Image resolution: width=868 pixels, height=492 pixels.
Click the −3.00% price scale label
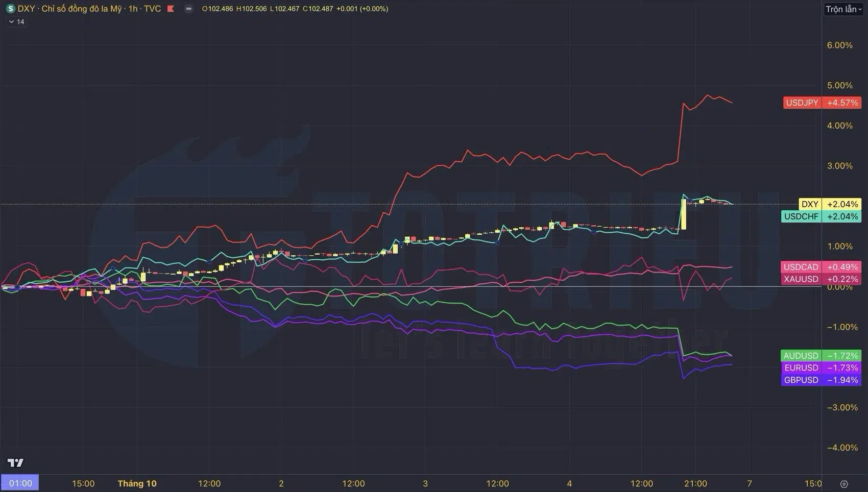click(x=842, y=407)
